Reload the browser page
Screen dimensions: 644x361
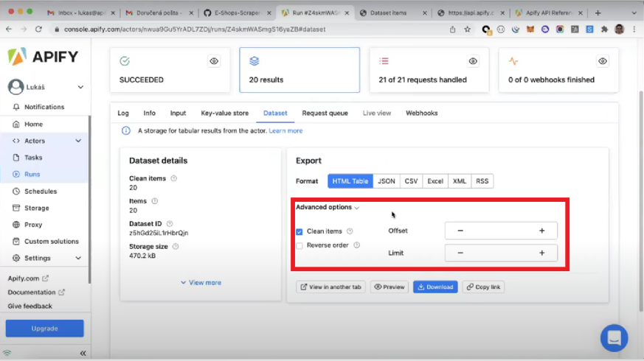pyautogui.click(x=38, y=29)
